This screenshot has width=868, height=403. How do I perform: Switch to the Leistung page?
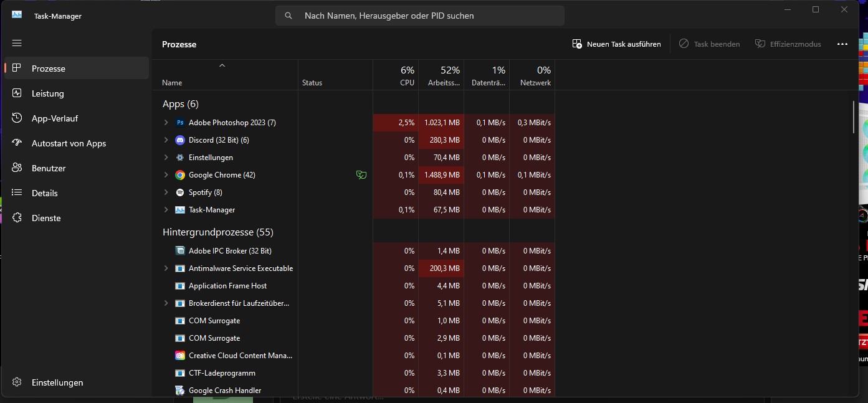tap(77, 93)
